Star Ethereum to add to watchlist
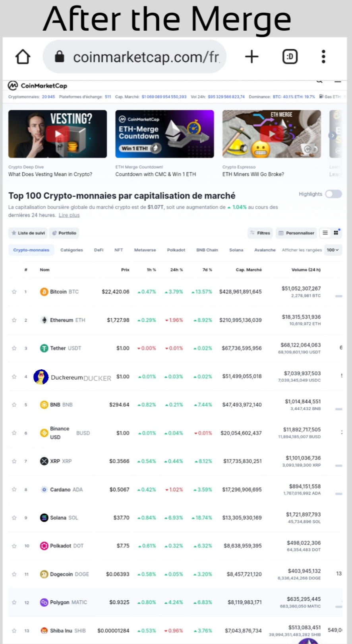The width and height of the screenshot is (352, 644). pos(14,320)
